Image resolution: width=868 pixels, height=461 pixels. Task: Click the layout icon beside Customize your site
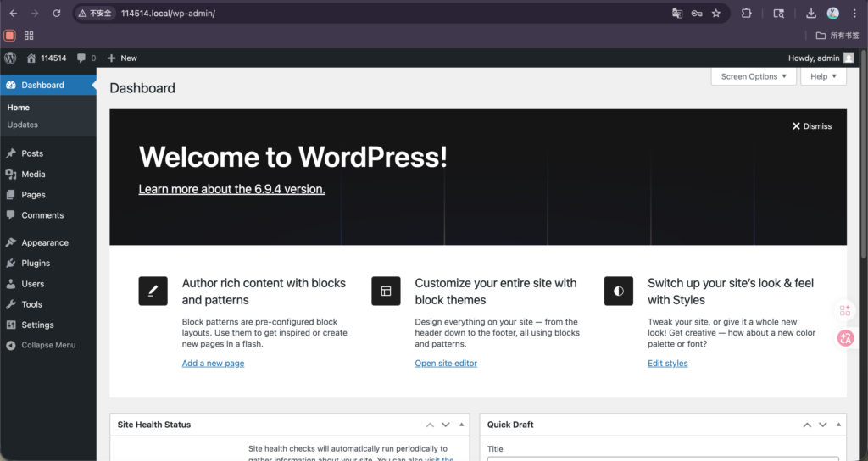point(386,291)
